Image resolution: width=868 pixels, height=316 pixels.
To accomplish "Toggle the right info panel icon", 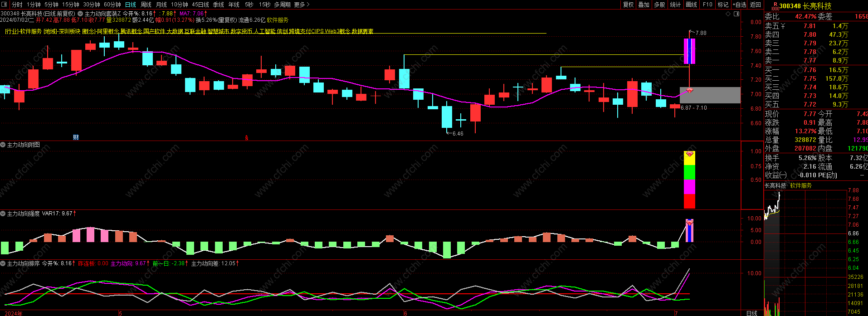I will click(736, 14).
